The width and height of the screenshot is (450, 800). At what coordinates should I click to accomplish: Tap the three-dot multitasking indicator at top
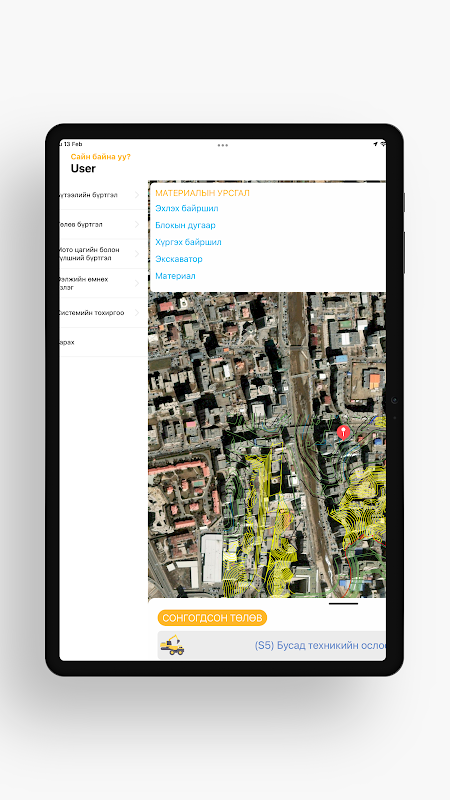(x=222, y=145)
